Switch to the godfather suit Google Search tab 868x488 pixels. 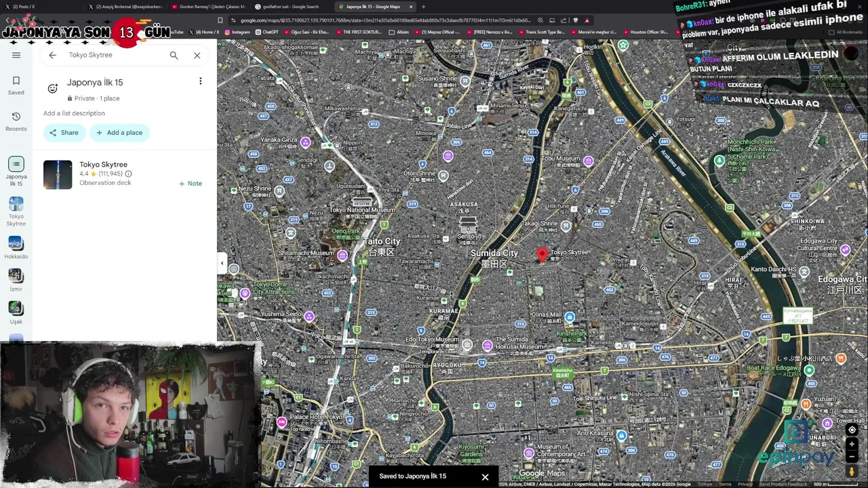point(291,7)
